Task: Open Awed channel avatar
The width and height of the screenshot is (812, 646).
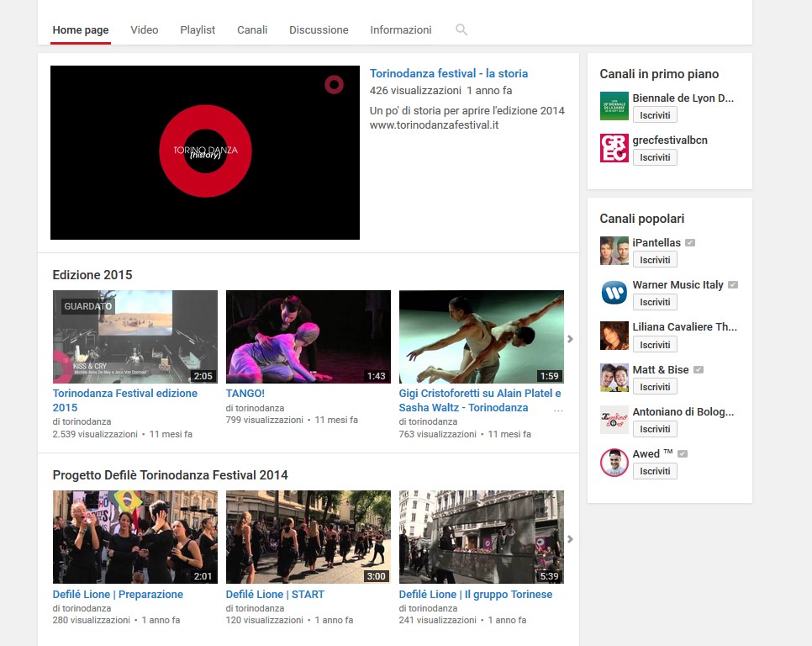Action: pyautogui.click(x=614, y=462)
